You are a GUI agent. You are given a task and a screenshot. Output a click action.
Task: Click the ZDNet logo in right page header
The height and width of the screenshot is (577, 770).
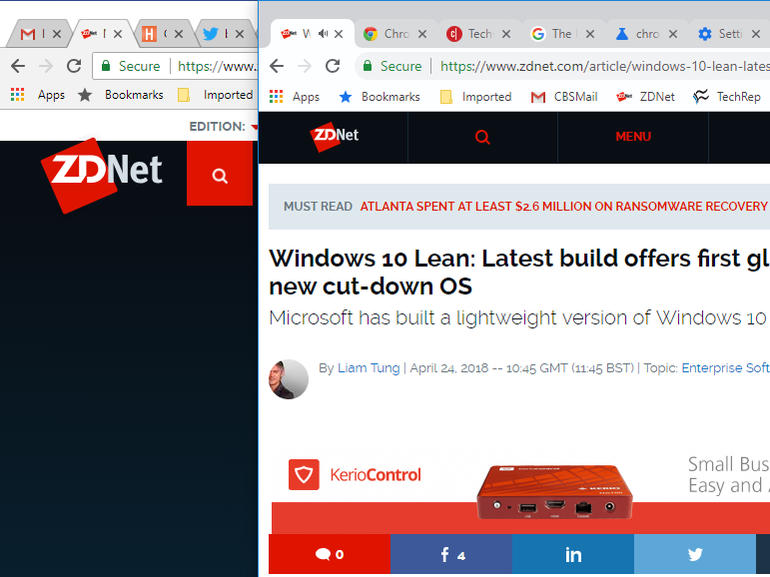(334, 136)
